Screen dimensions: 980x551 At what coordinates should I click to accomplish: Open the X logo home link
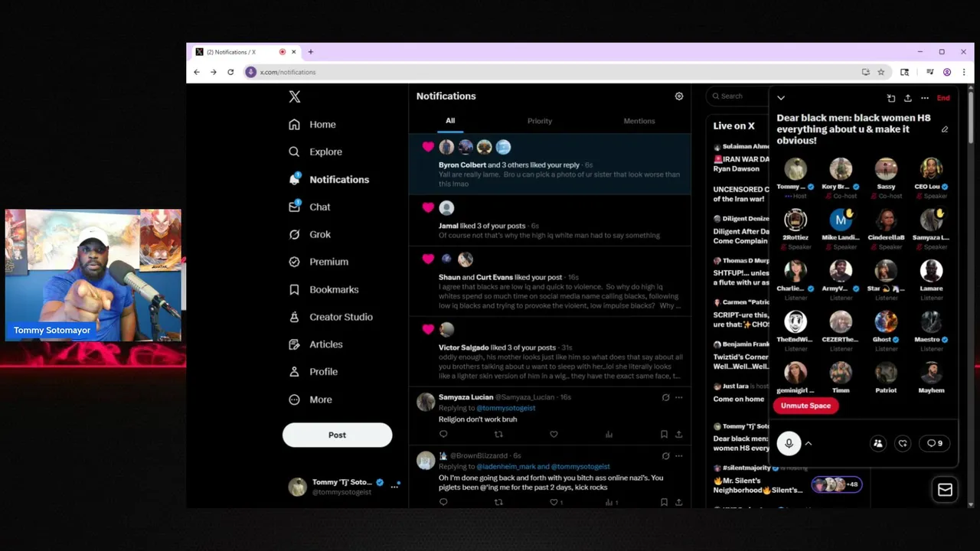pyautogui.click(x=295, y=96)
